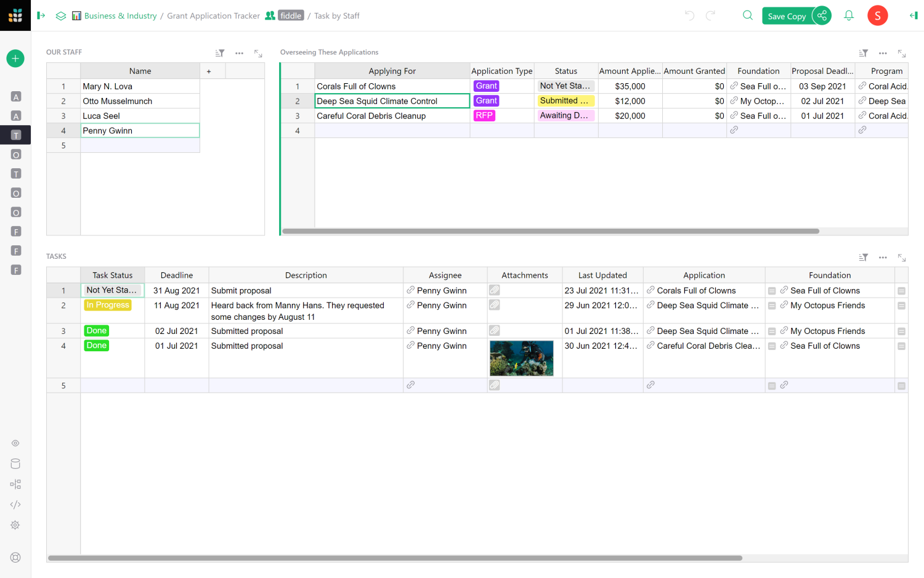Click the database icon in the sidebar
Screen dimensions: 924x578
pyautogui.click(x=15, y=463)
